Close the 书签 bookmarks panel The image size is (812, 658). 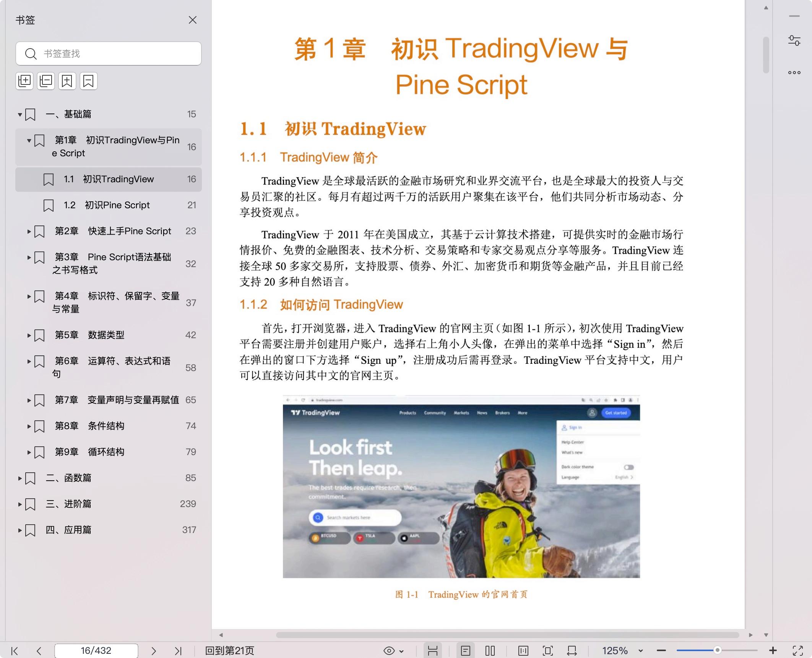tap(192, 20)
